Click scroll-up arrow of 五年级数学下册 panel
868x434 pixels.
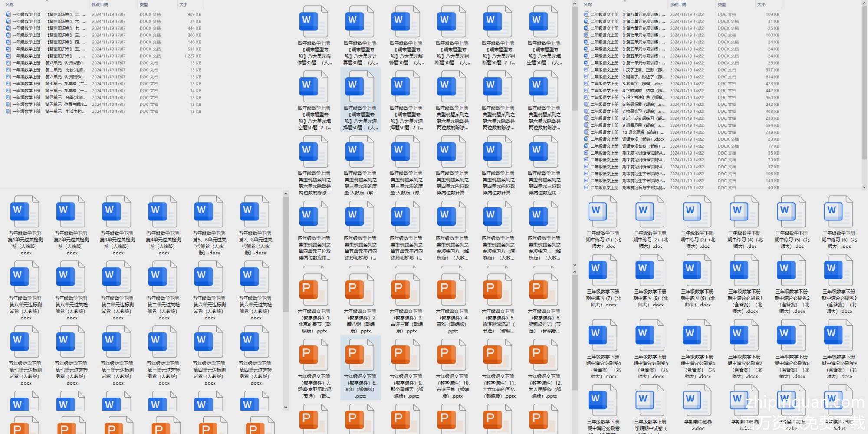click(x=286, y=194)
